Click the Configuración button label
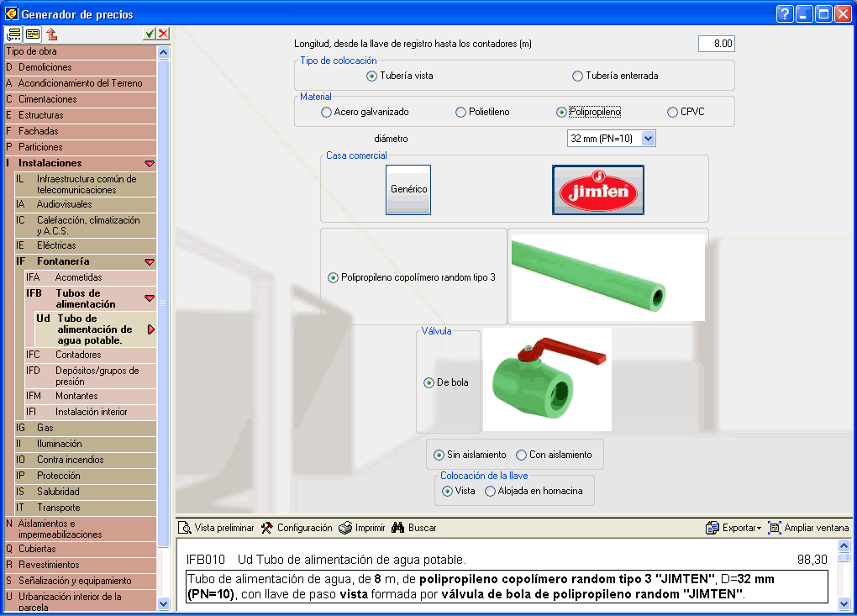857x616 pixels. point(304,528)
